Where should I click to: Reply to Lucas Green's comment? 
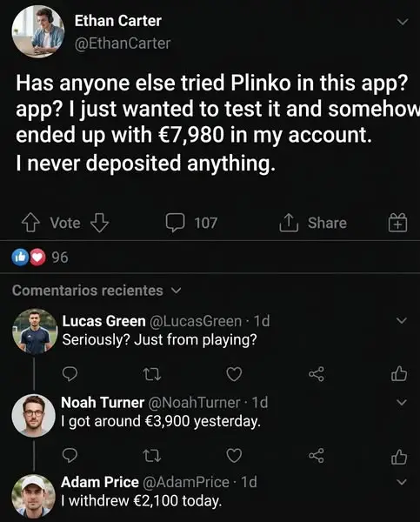tap(70, 374)
